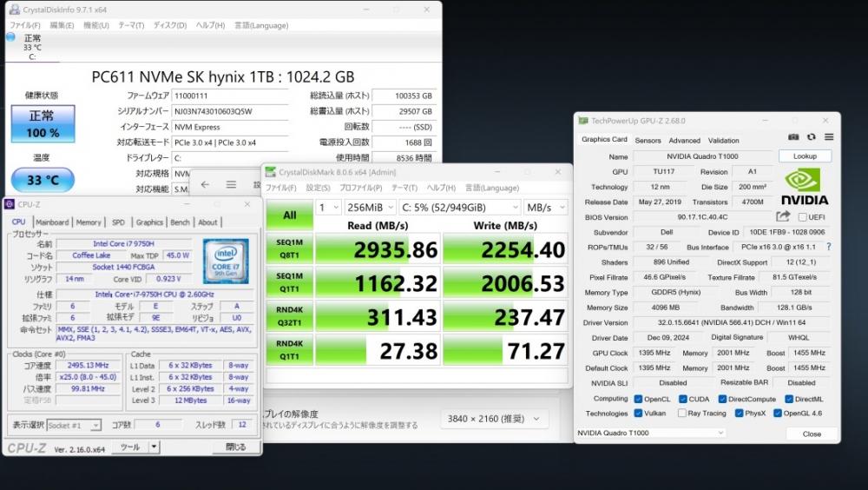Open the Sensors tab in GPU-Z

coord(648,141)
